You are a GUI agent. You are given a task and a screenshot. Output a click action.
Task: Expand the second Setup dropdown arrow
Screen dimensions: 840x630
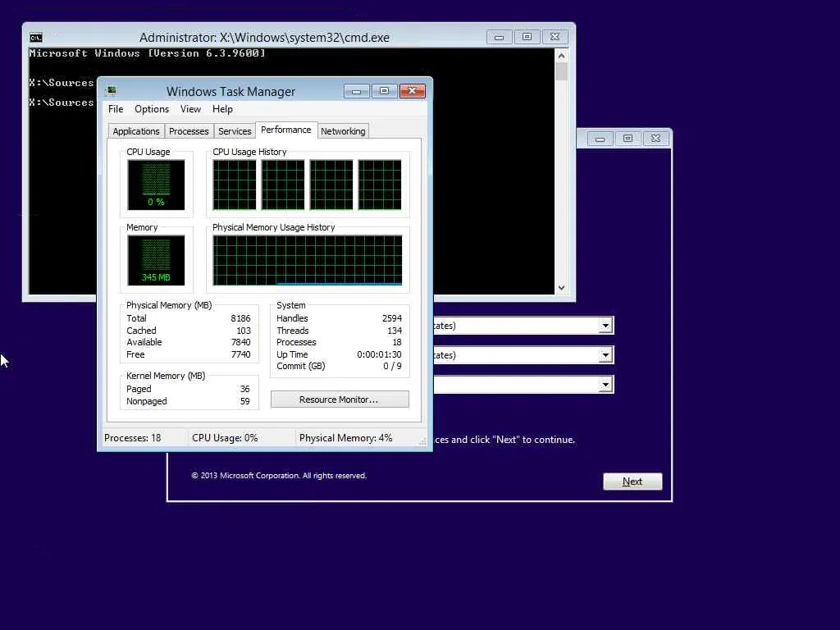[605, 355]
